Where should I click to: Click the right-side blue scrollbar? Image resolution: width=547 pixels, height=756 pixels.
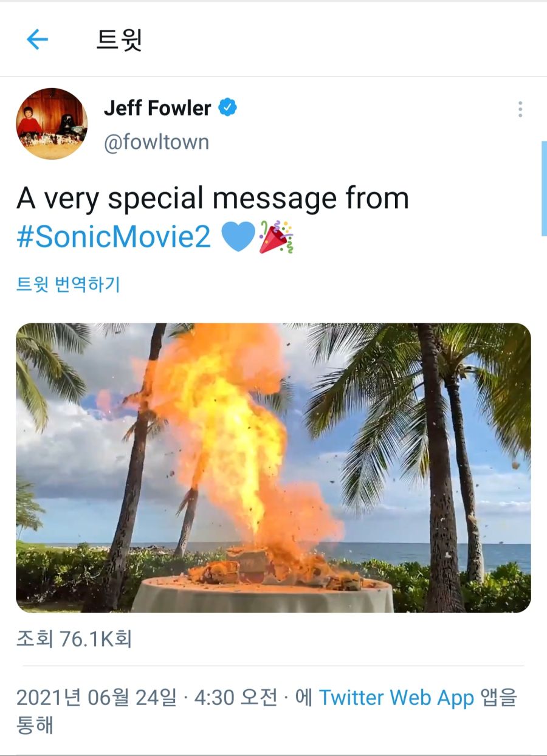[x=544, y=188]
